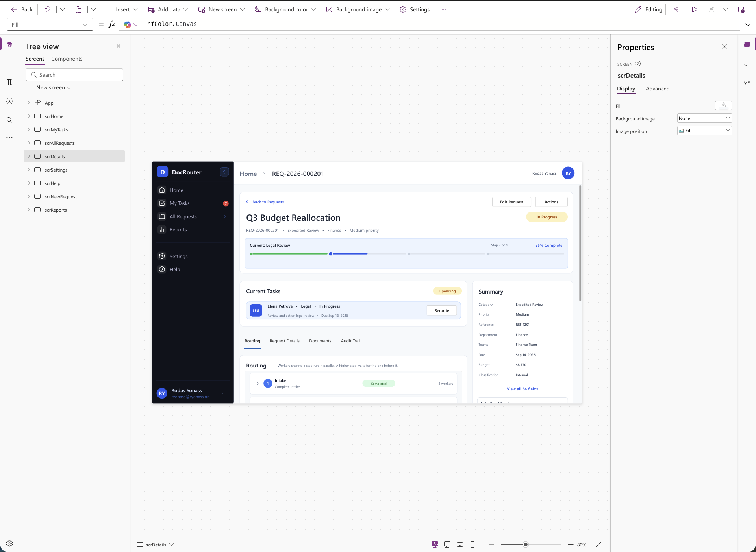Viewport: 756px width, 552px height.
Task: Open the Tree view layers icon
Action: [x=9, y=44]
